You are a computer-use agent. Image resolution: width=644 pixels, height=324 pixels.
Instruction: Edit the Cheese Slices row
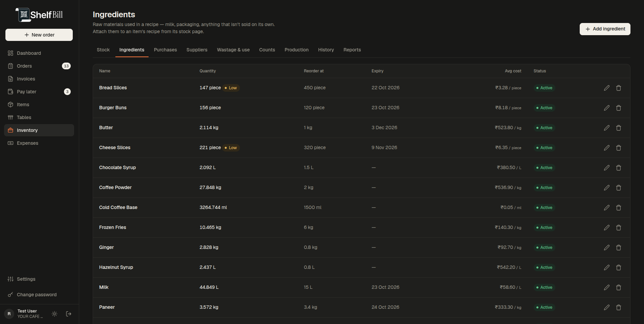pos(607,148)
